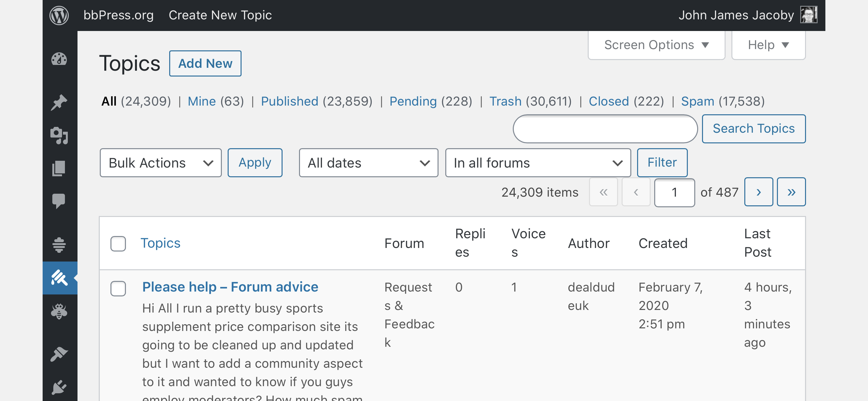Open the Plugins plug icon

(59, 387)
